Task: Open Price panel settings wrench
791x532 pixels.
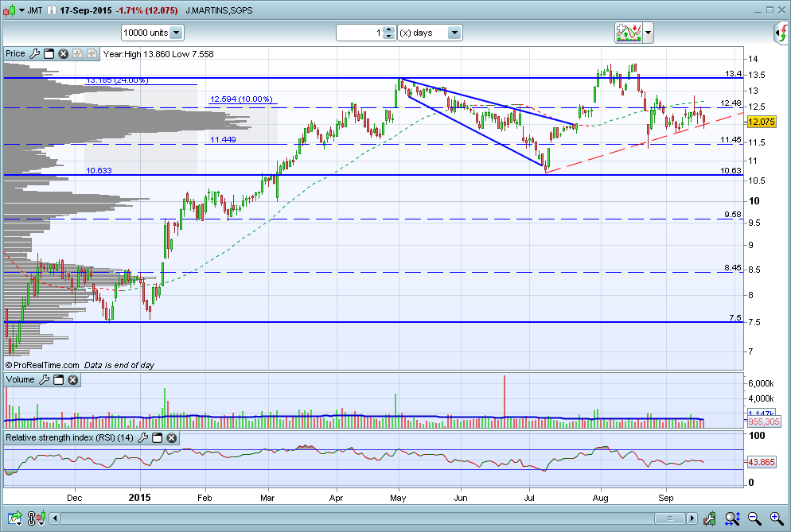Action: [34, 53]
